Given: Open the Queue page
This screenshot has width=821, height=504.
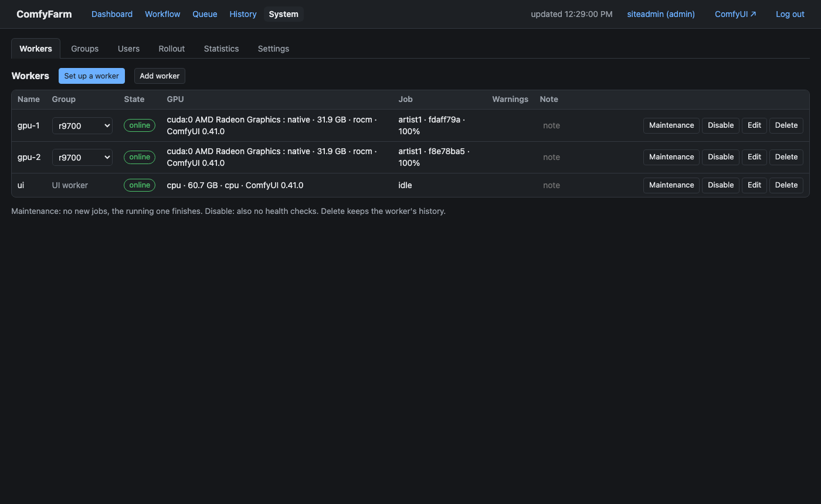Looking at the screenshot, I should tap(205, 14).
